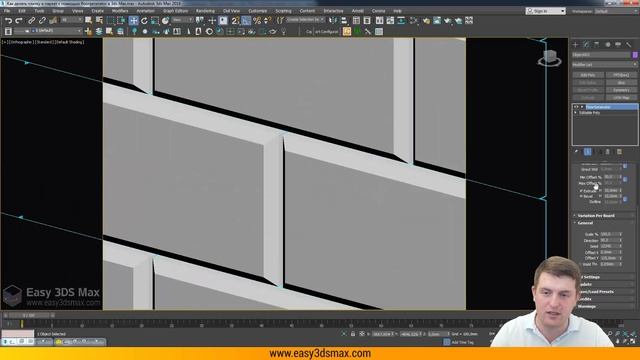Click the object color swatch beside name

(x=635, y=55)
